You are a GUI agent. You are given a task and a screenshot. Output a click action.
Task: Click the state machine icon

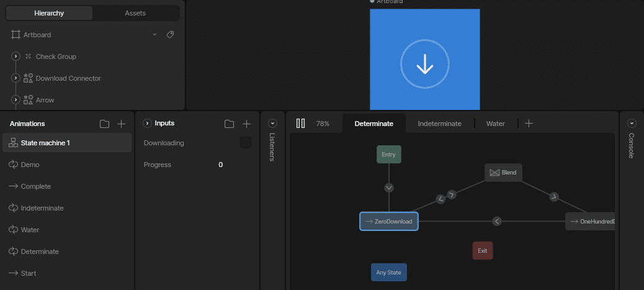point(13,143)
